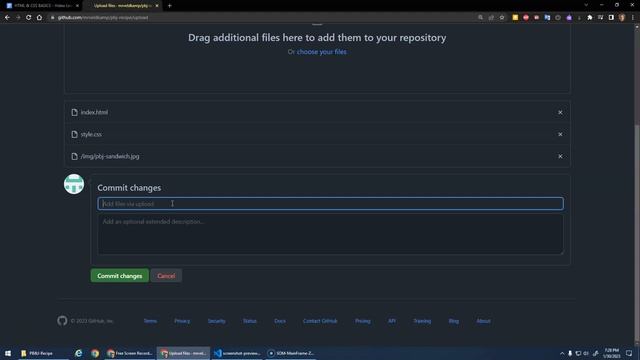Open the Security footer link

click(x=216, y=321)
